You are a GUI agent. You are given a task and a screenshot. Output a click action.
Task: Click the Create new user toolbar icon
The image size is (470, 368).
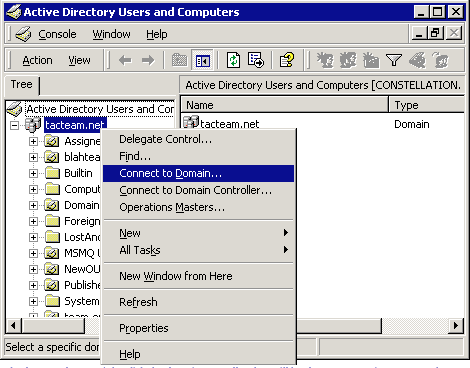tap(325, 60)
